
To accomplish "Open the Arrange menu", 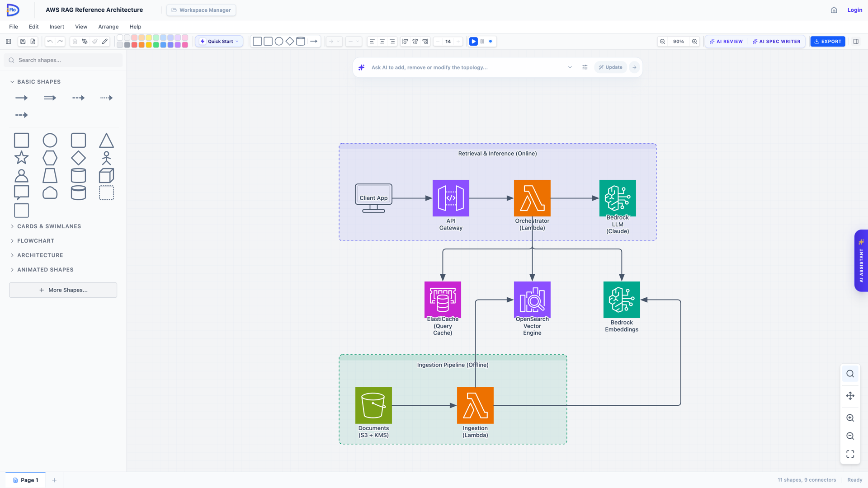I will click(108, 27).
